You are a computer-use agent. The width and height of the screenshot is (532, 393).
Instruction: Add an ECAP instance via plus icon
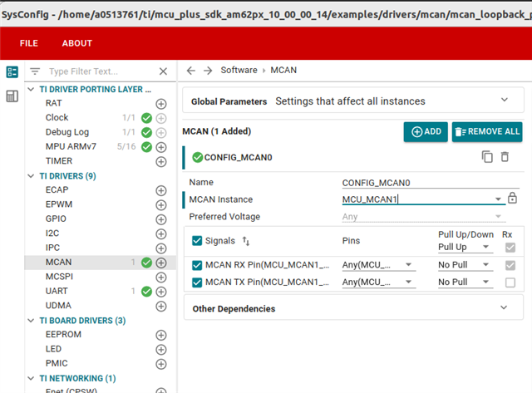tap(161, 190)
